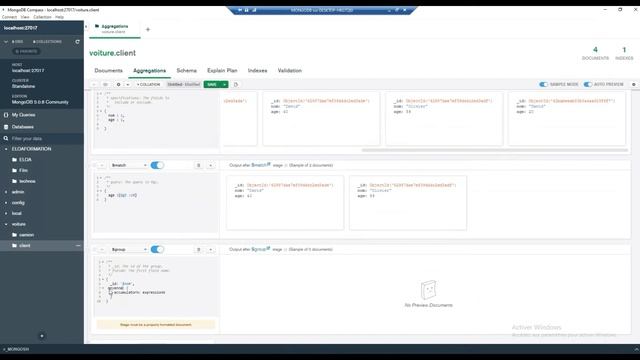Image resolution: width=640 pixels, height=360 pixels.
Task: Click the SAVE pipeline button
Action: click(x=212, y=84)
